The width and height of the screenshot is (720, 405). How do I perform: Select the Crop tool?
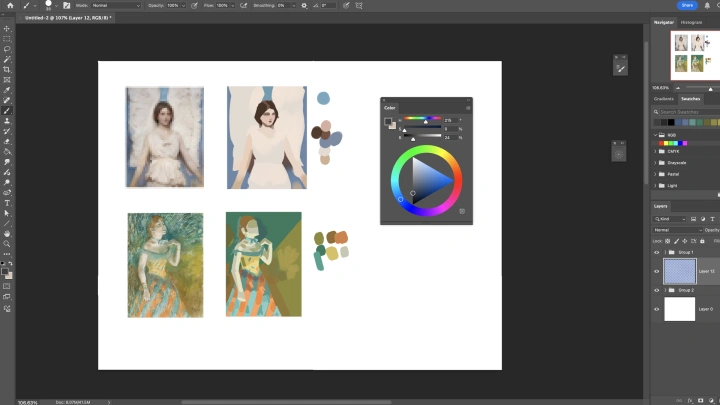7,69
